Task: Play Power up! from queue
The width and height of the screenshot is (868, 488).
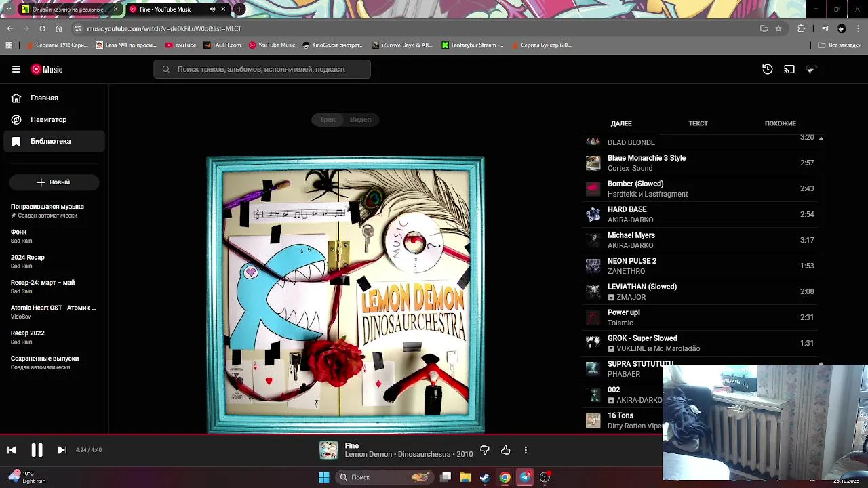Action: (700, 318)
